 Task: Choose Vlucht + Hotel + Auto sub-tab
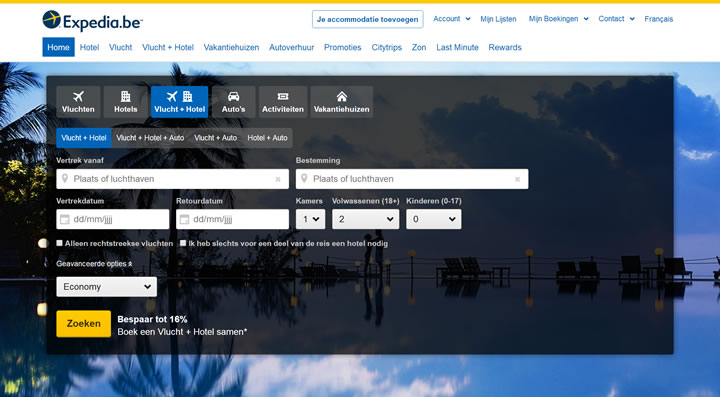pyautogui.click(x=150, y=138)
